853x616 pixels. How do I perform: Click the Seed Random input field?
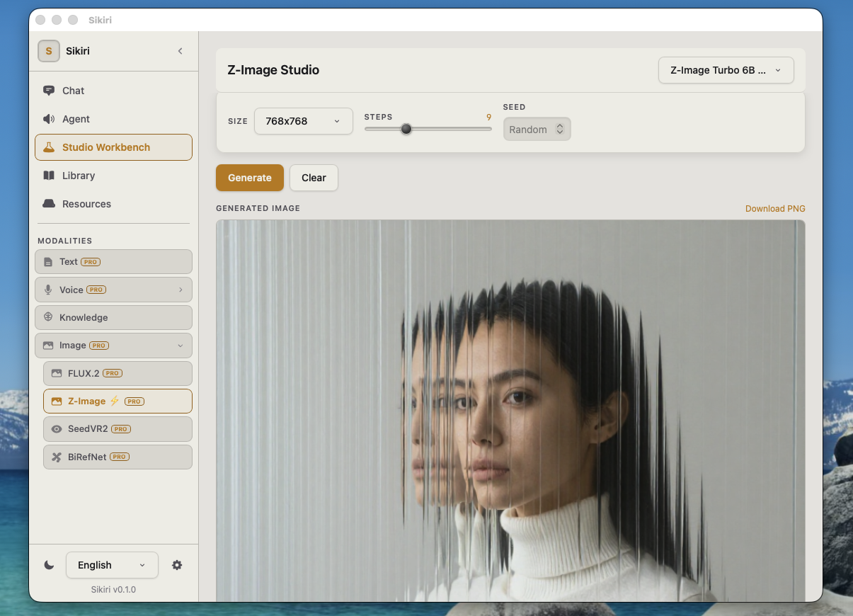click(x=537, y=129)
